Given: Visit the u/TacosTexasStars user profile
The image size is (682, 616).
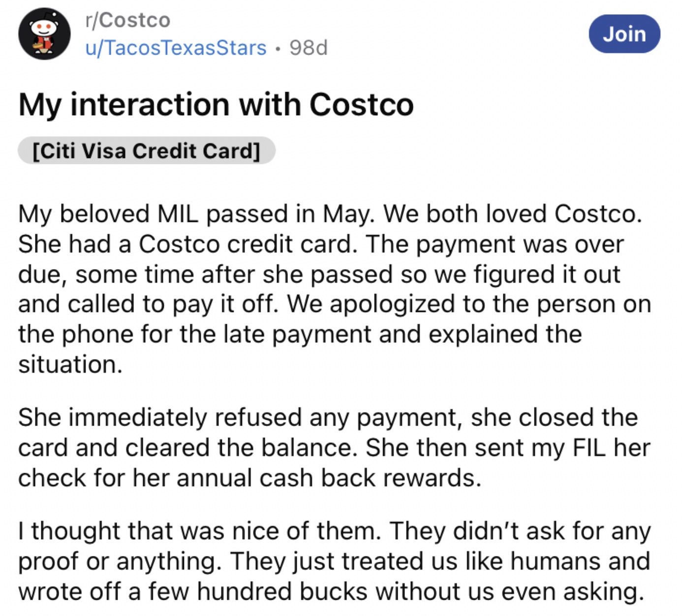Looking at the screenshot, I should pos(176,48).
